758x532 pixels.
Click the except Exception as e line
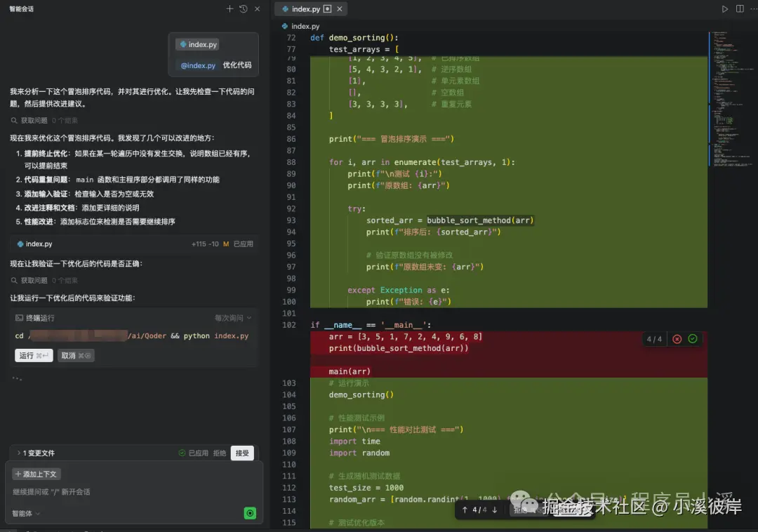pos(399,291)
